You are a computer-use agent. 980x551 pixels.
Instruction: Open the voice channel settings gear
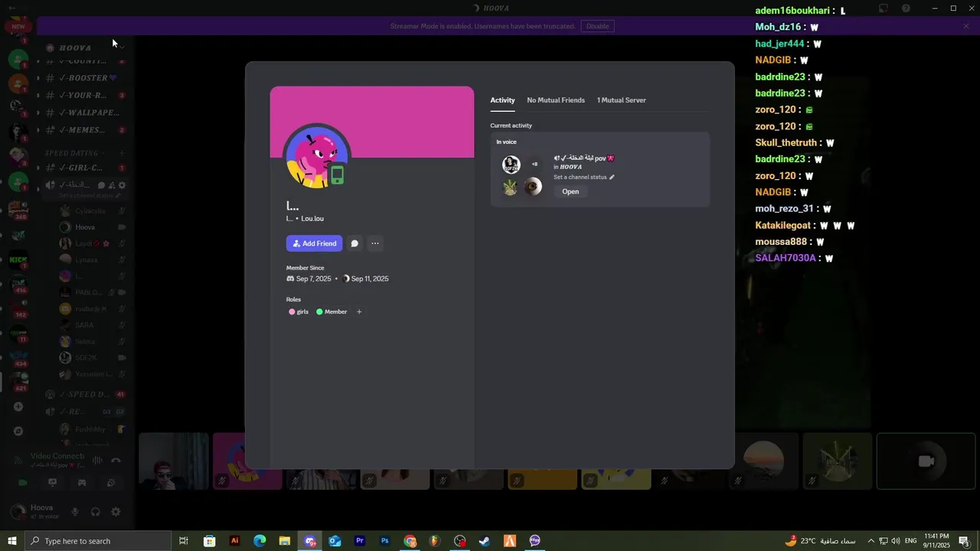[x=122, y=185]
